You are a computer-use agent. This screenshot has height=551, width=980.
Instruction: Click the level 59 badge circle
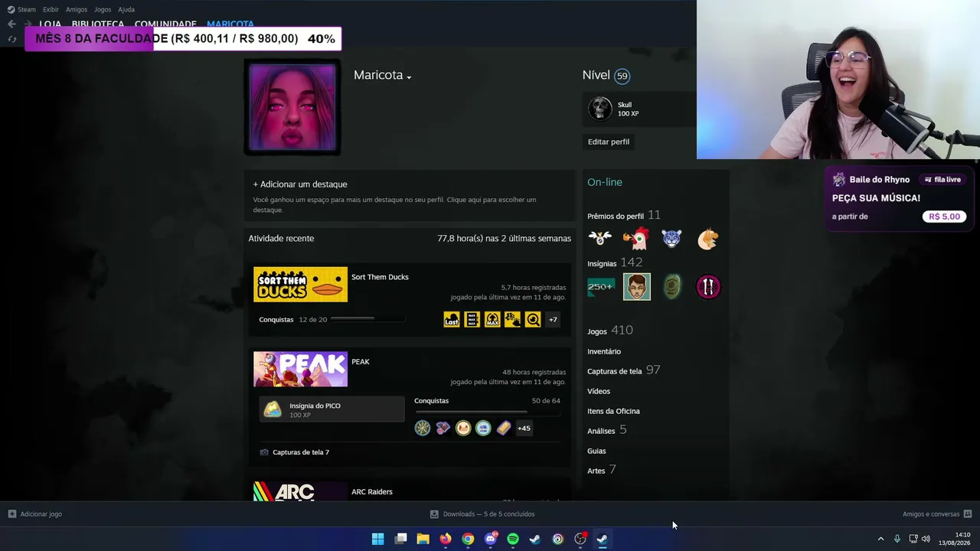[x=622, y=76]
